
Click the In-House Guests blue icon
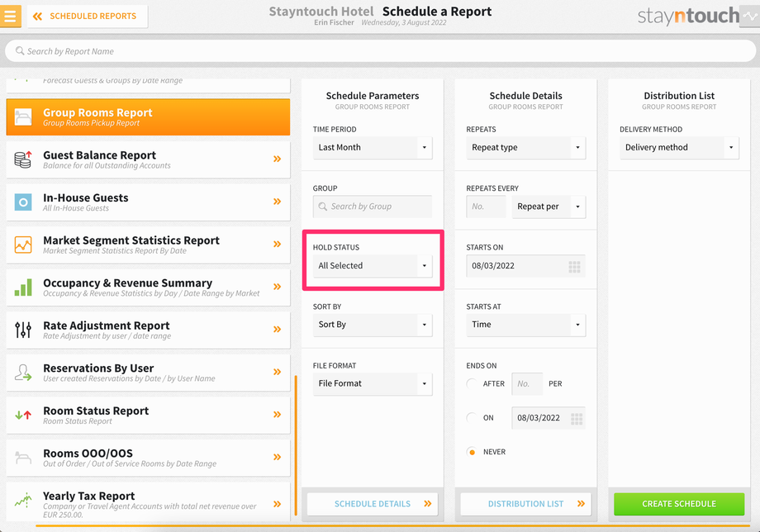coord(23,202)
